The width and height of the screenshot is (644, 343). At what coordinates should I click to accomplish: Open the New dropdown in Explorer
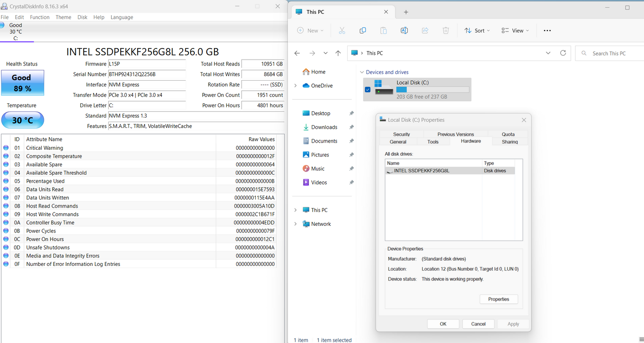click(310, 30)
